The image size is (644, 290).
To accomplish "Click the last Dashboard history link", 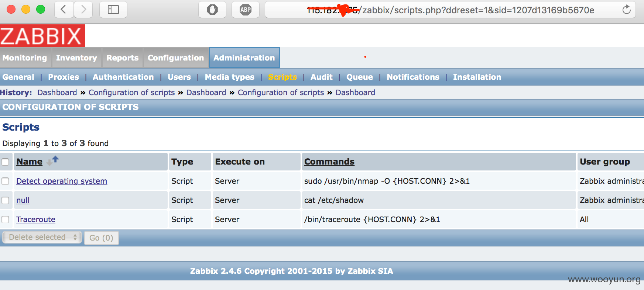I will [x=355, y=93].
